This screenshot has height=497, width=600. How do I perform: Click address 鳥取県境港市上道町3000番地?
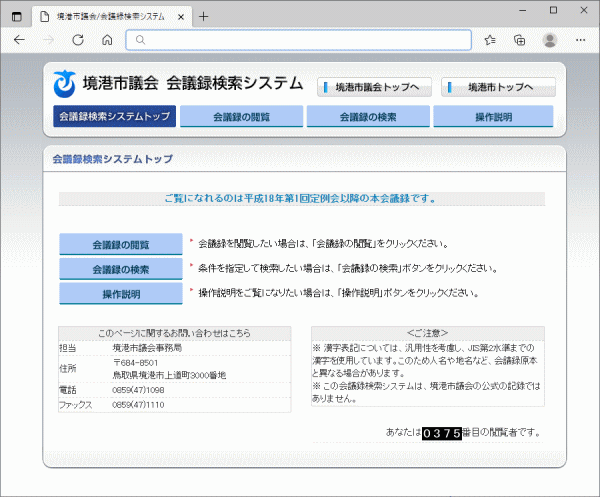[169, 375]
